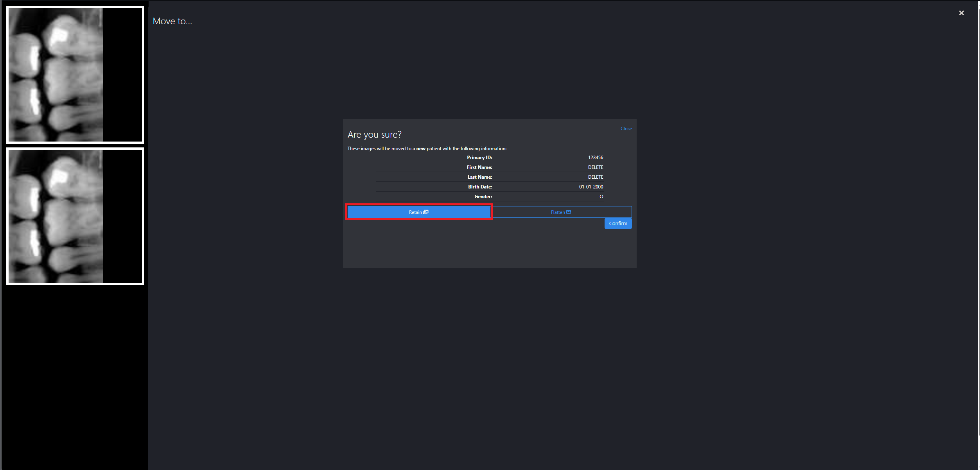Click the Close link in dialog

(x=626, y=129)
